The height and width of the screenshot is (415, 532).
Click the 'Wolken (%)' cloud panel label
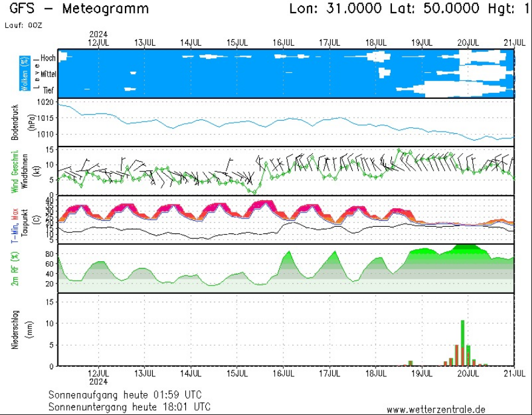pos(24,74)
